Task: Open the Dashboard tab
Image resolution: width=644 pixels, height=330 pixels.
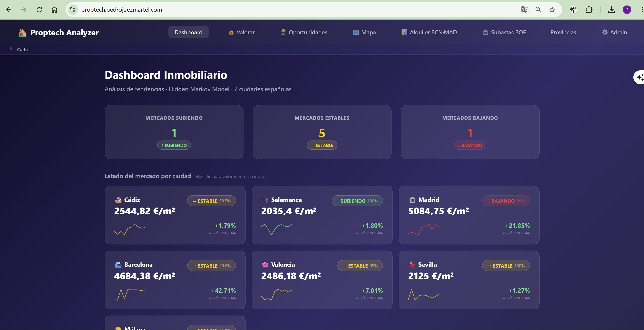Action: point(189,32)
